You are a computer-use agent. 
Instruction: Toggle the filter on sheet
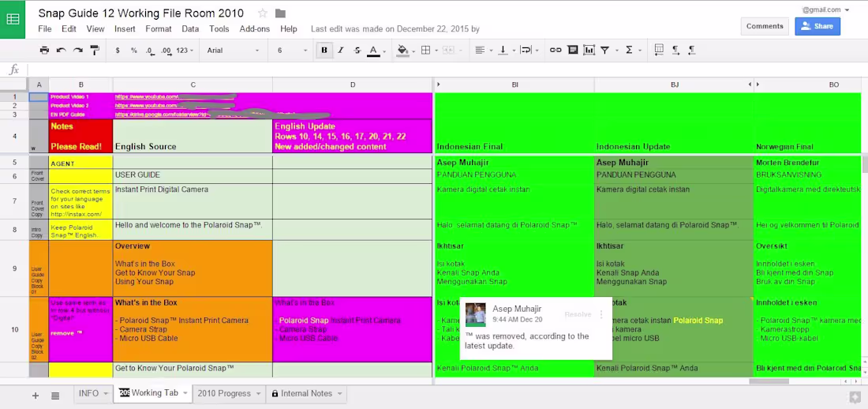click(607, 51)
